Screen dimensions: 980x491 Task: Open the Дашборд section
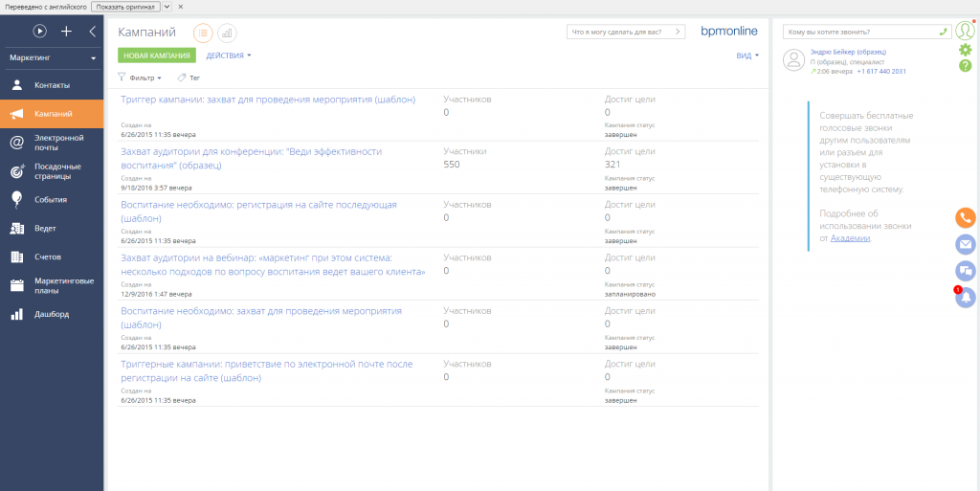pyautogui.click(x=52, y=314)
